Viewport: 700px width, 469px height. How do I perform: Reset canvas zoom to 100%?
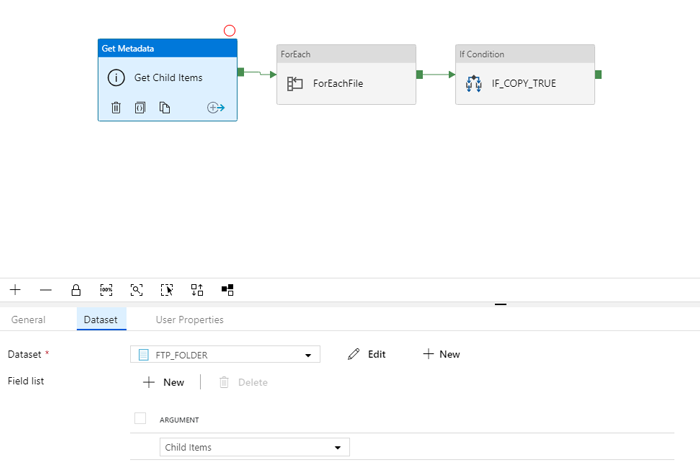coord(106,290)
